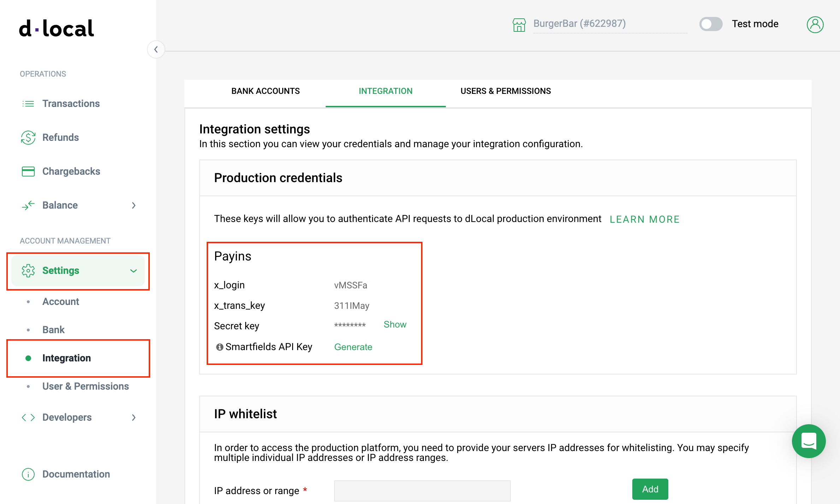
Task: Click the x_trans_key value 311IMay
Action: click(351, 306)
